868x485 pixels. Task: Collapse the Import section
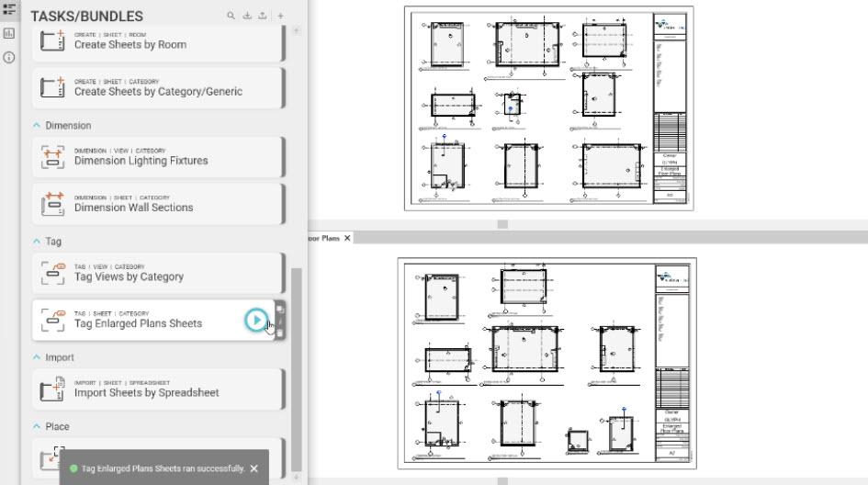coord(37,357)
